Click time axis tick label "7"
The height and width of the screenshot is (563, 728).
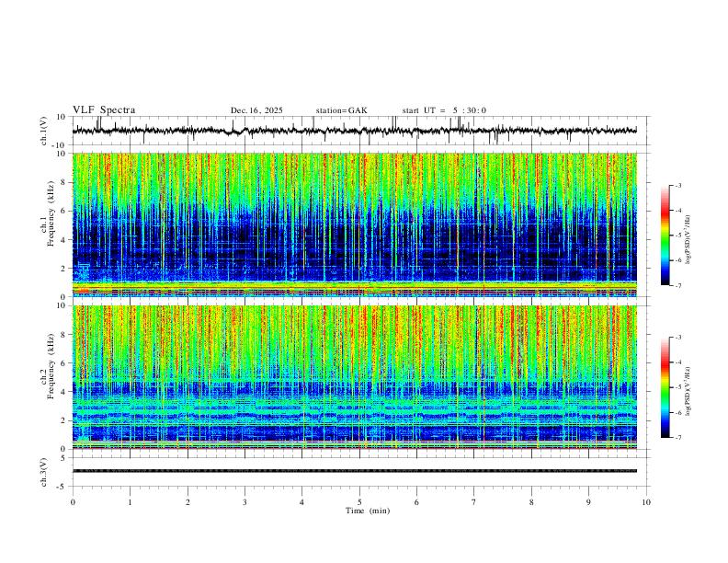(474, 502)
